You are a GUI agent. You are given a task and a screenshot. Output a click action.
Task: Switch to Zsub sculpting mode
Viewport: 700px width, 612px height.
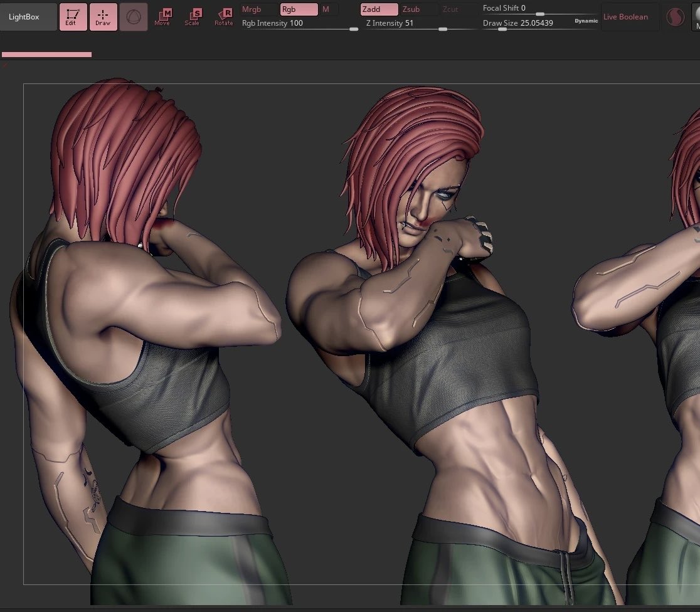coord(418,9)
